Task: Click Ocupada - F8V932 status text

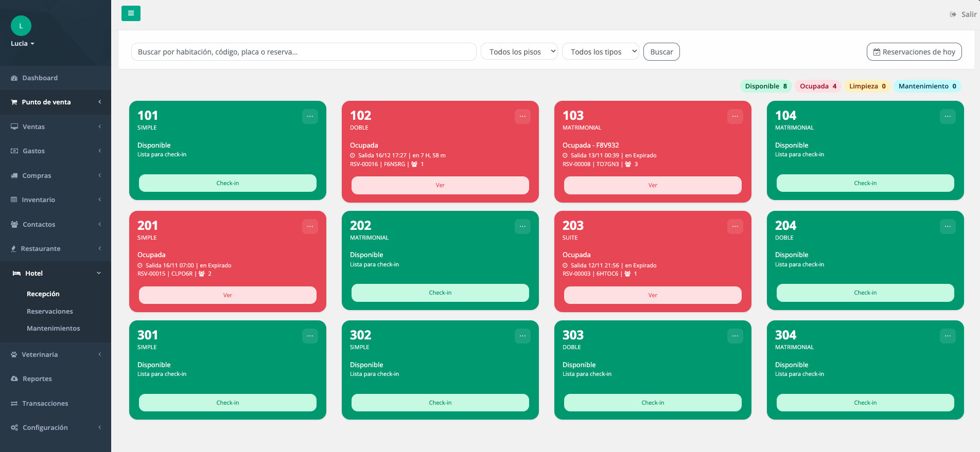Action: point(591,146)
